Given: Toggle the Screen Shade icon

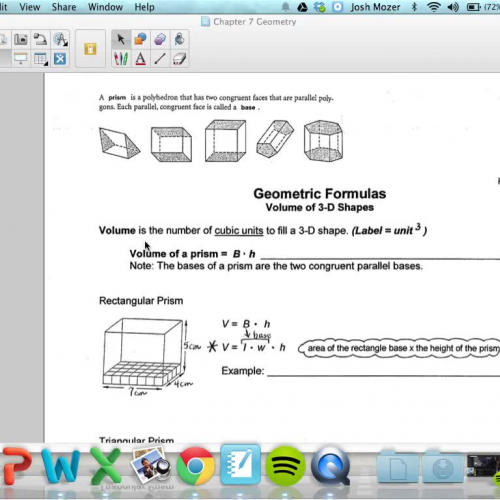Looking at the screenshot, I should coord(21,59).
